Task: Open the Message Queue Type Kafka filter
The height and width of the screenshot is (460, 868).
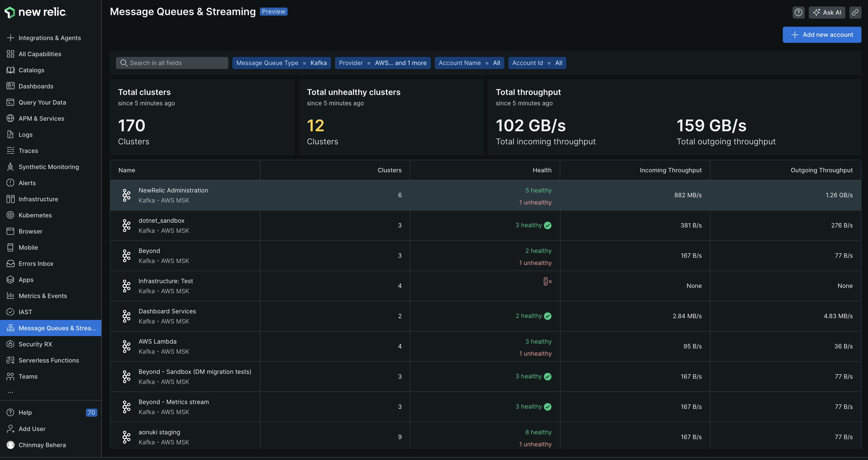Action: point(281,63)
